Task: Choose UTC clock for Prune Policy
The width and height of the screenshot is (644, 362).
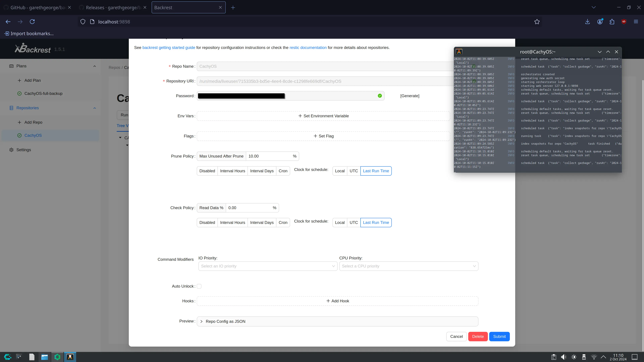Action: pos(354,171)
